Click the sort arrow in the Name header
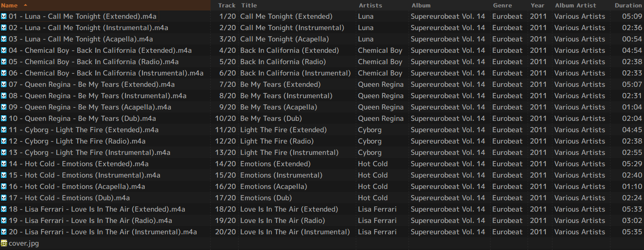 [25, 5]
